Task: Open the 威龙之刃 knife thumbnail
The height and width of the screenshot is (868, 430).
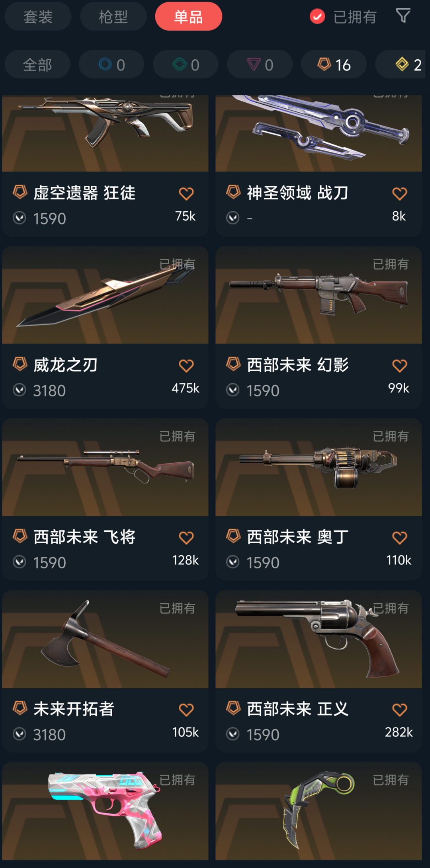Action: 105,295
